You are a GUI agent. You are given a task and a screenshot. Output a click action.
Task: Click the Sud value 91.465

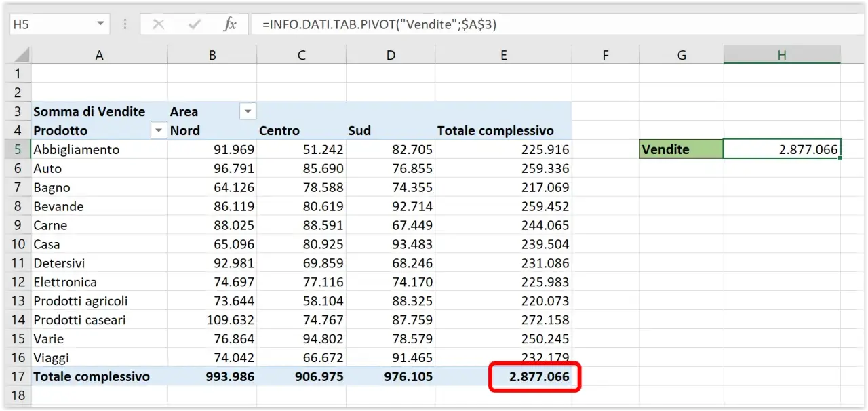click(x=412, y=357)
